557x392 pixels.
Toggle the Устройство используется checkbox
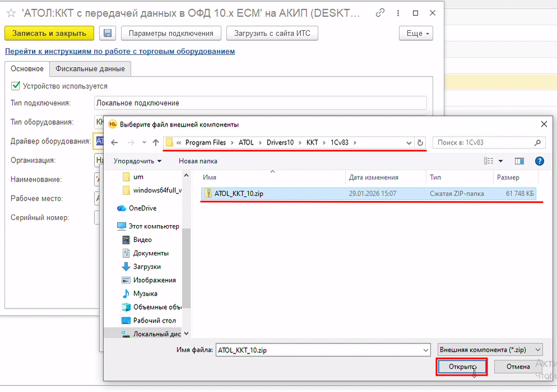click(15, 86)
